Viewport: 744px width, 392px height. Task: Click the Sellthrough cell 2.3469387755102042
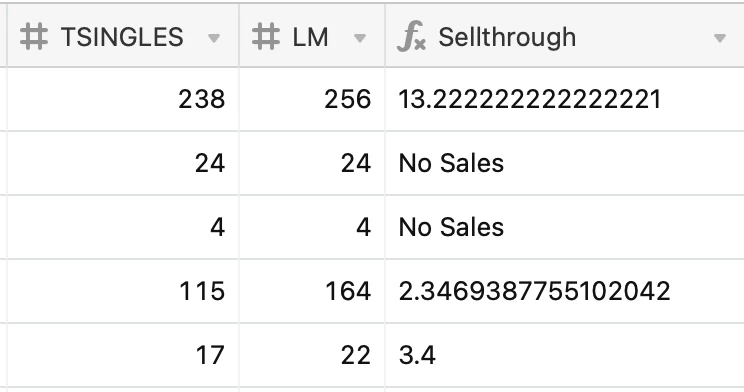click(565, 291)
